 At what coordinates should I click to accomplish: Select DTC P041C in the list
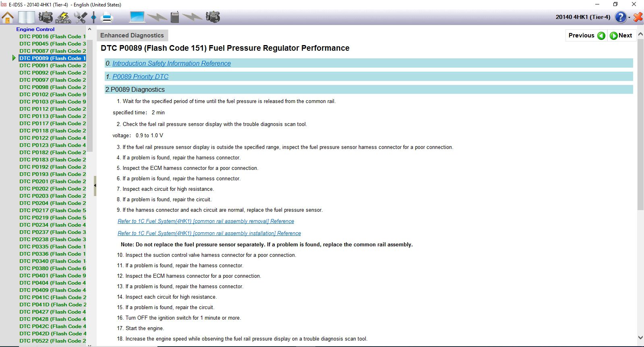pos(53,297)
